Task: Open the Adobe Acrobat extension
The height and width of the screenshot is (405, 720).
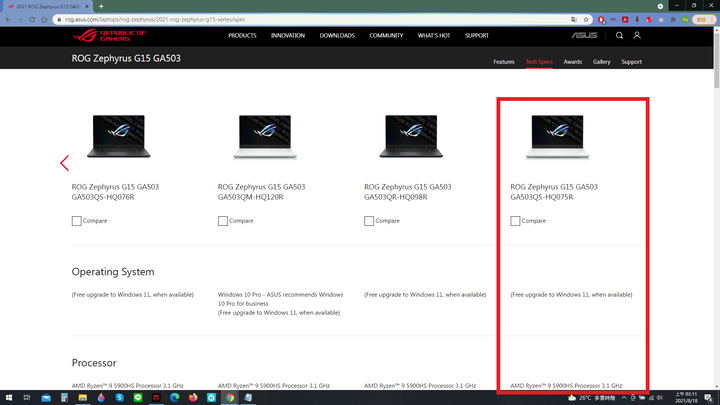Action: pos(625,19)
